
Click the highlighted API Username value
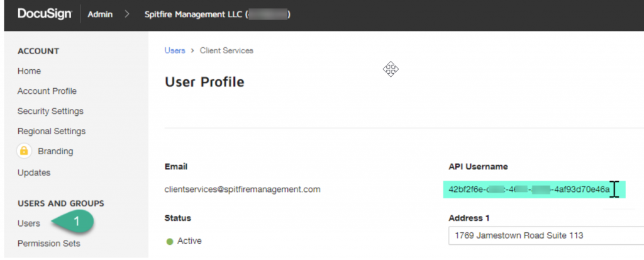click(534, 189)
